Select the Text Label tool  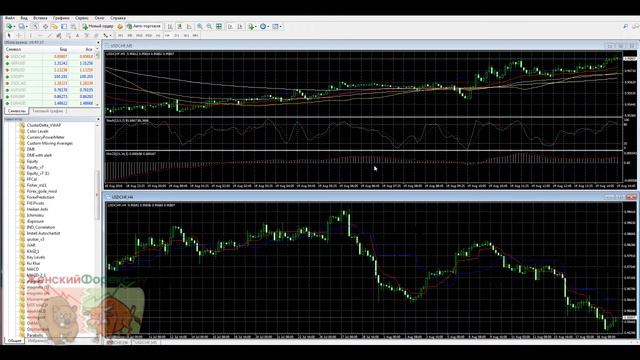[x=87, y=36]
